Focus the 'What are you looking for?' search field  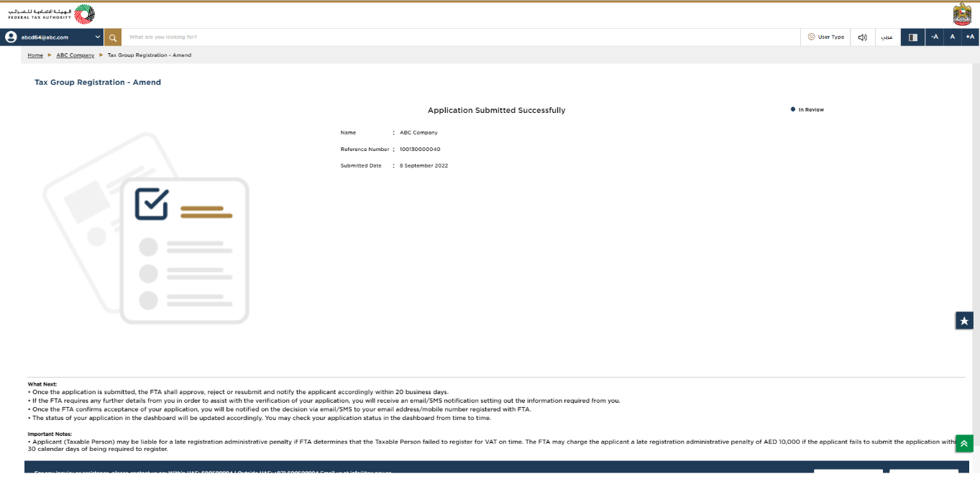[x=460, y=37]
